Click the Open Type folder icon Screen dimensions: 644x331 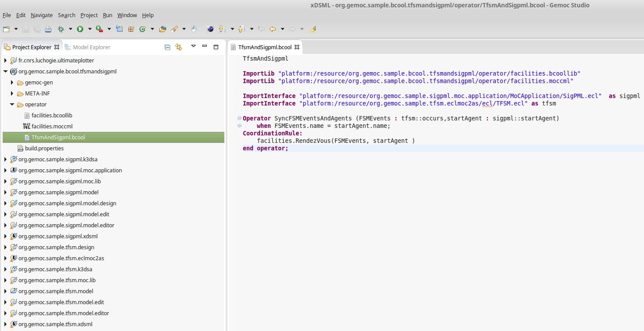[163, 29]
